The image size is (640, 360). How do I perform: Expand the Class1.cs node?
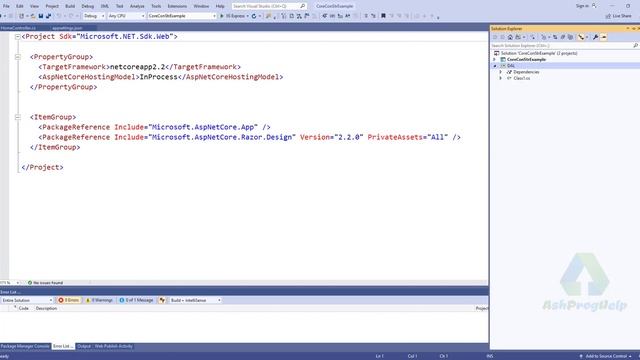(x=501, y=78)
